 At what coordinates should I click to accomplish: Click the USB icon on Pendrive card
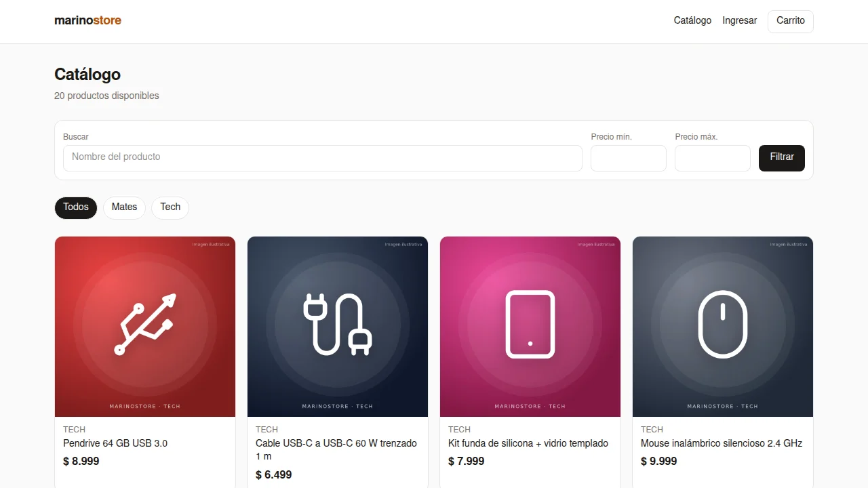[145, 324]
